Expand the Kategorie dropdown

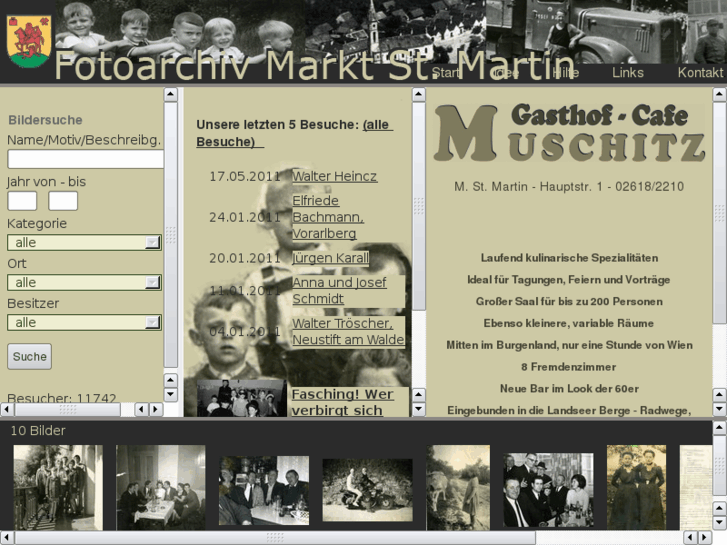(x=84, y=242)
